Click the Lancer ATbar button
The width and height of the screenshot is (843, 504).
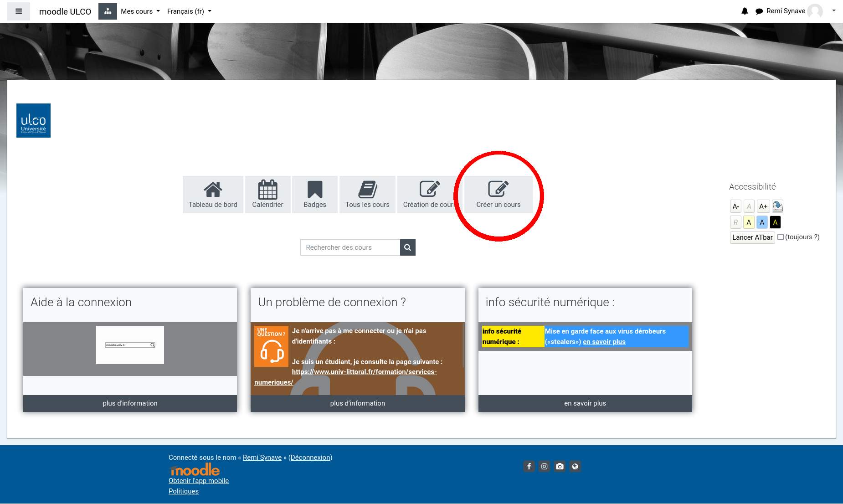pyautogui.click(x=752, y=237)
